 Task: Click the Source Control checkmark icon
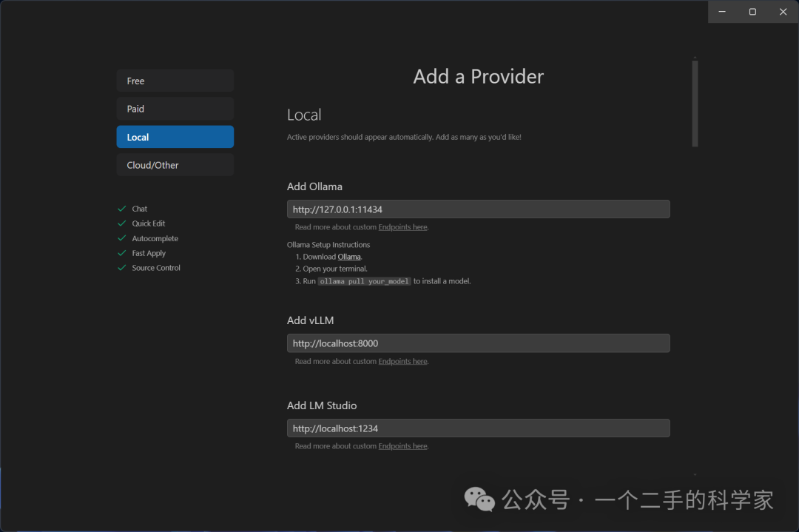(122, 268)
